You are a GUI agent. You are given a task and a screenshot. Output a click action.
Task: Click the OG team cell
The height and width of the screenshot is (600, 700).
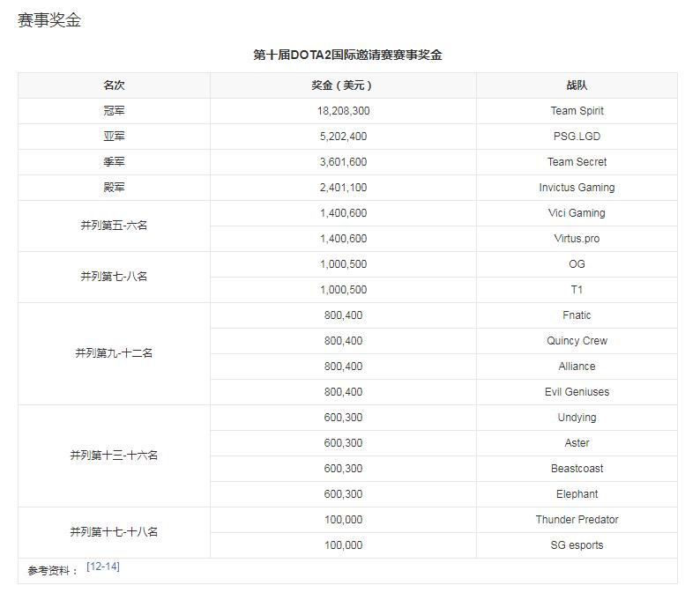click(577, 264)
